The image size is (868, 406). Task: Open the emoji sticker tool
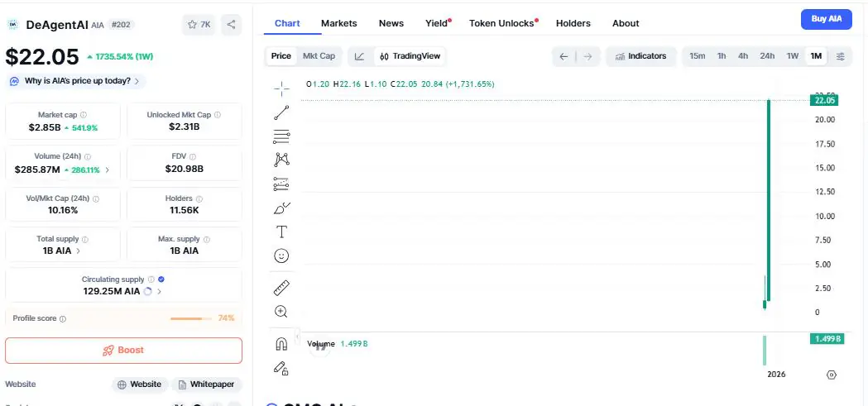281,256
